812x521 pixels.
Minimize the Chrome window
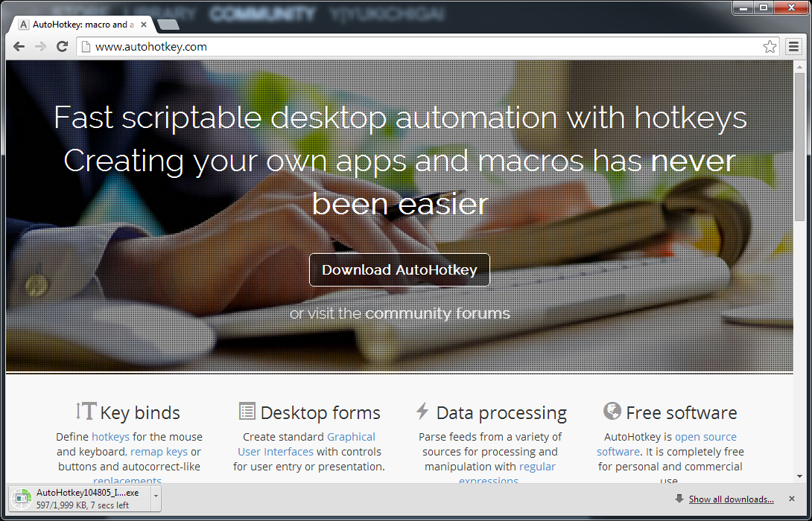point(744,7)
